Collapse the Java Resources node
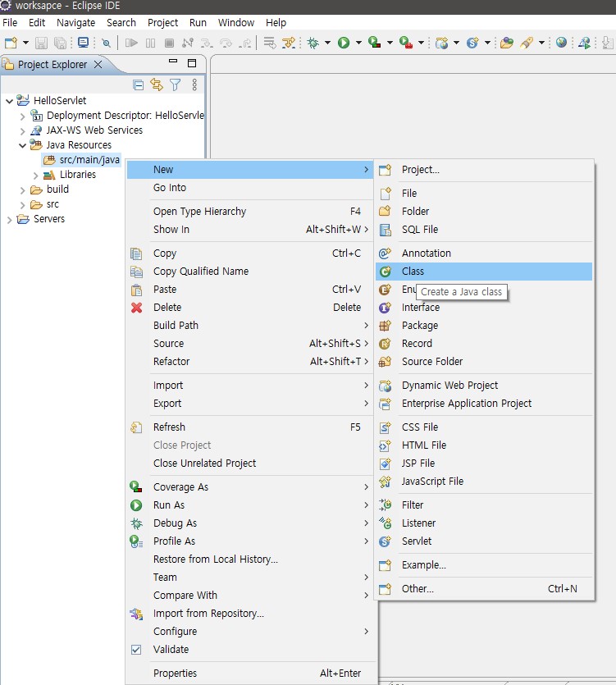The height and width of the screenshot is (685, 616). pyautogui.click(x=22, y=145)
